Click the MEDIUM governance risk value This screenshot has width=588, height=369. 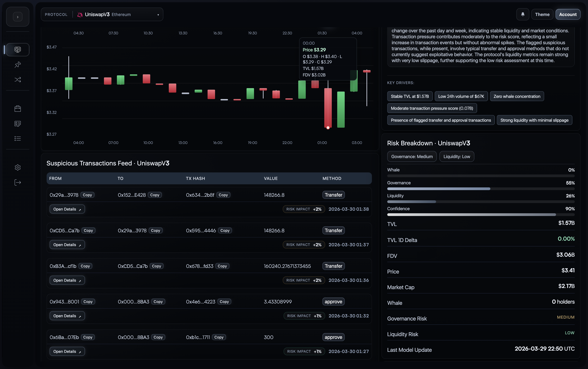pyautogui.click(x=566, y=317)
